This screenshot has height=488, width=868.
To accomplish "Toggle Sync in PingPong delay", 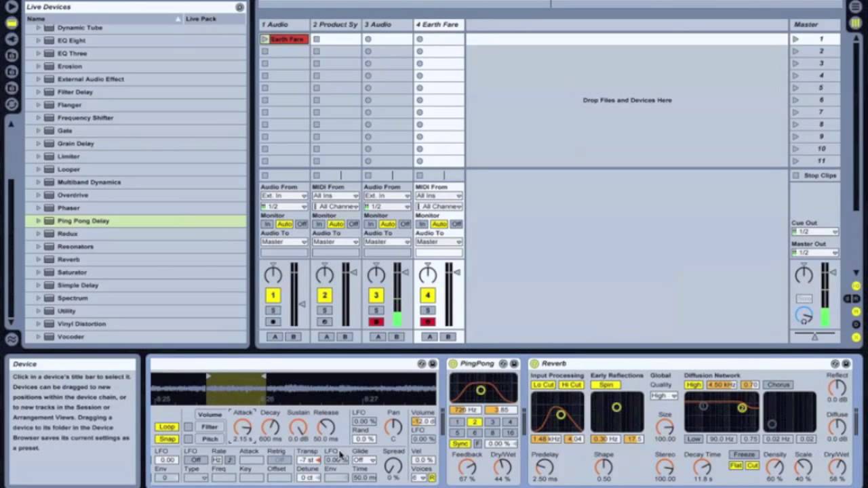I will pos(460,443).
